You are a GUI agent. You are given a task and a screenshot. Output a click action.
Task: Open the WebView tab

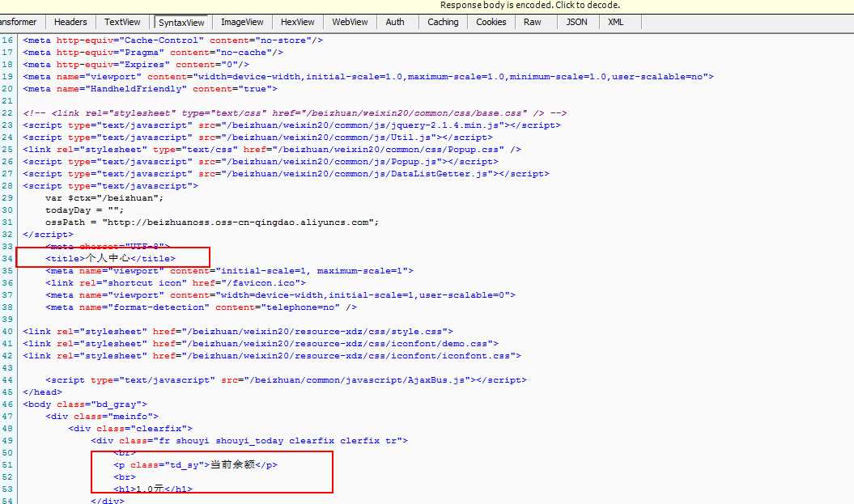click(x=350, y=23)
